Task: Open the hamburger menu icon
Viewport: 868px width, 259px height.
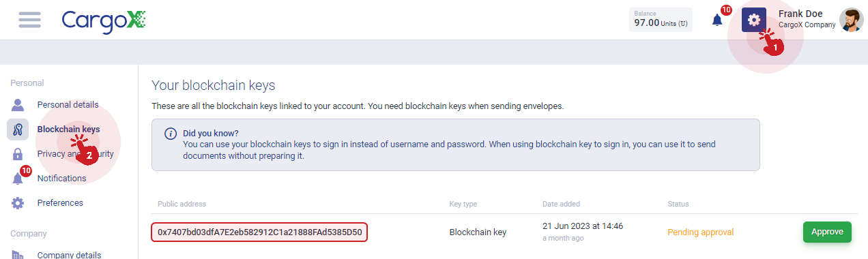Action: tap(30, 20)
